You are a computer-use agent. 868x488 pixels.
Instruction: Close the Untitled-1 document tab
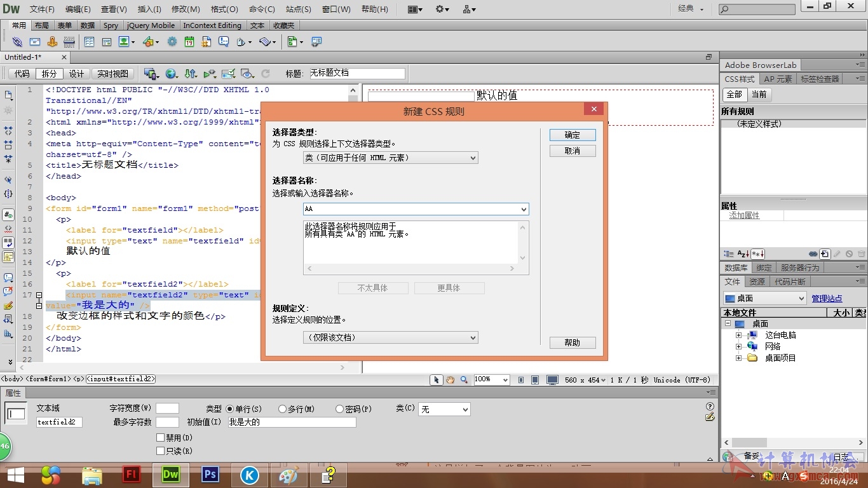[x=64, y=57]
